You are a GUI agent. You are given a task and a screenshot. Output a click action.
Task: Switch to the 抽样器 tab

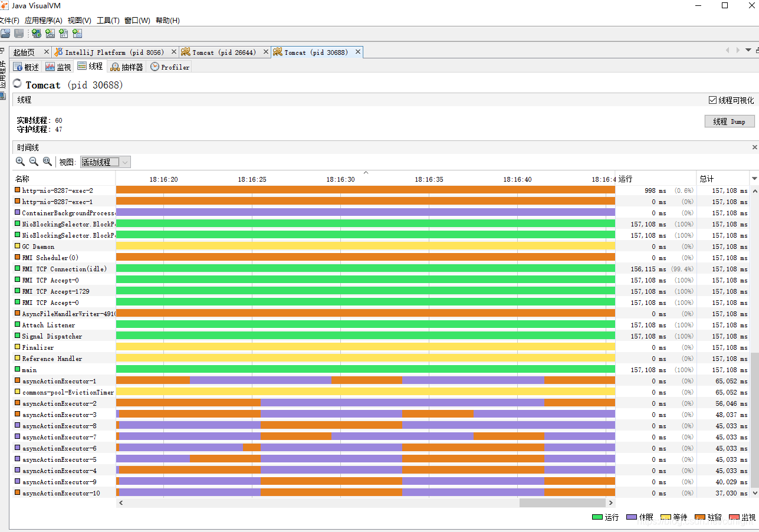pos(127,67)
